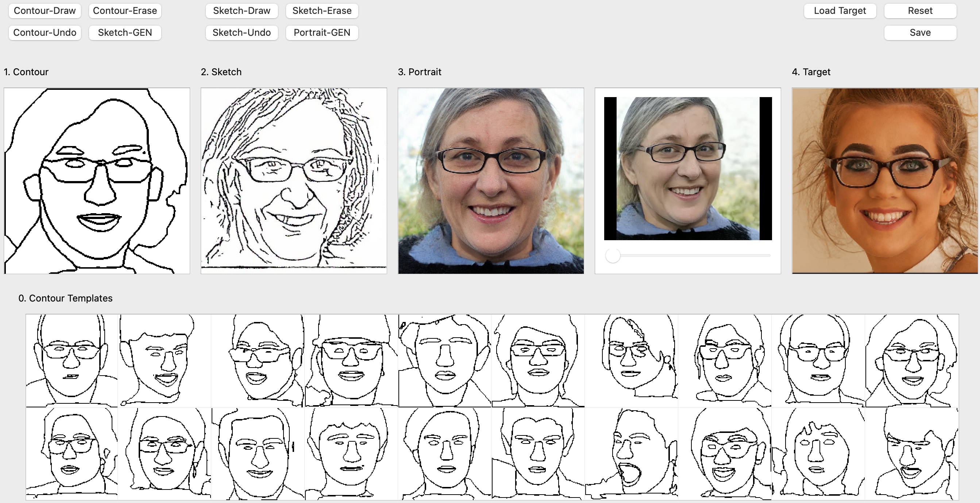This screenshot has width=980, height=503.
Task: Choose the last template in the top row
Action: coord(911,360)
